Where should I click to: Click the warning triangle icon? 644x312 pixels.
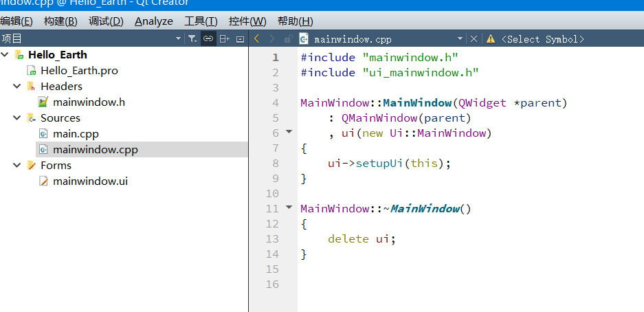491,39
